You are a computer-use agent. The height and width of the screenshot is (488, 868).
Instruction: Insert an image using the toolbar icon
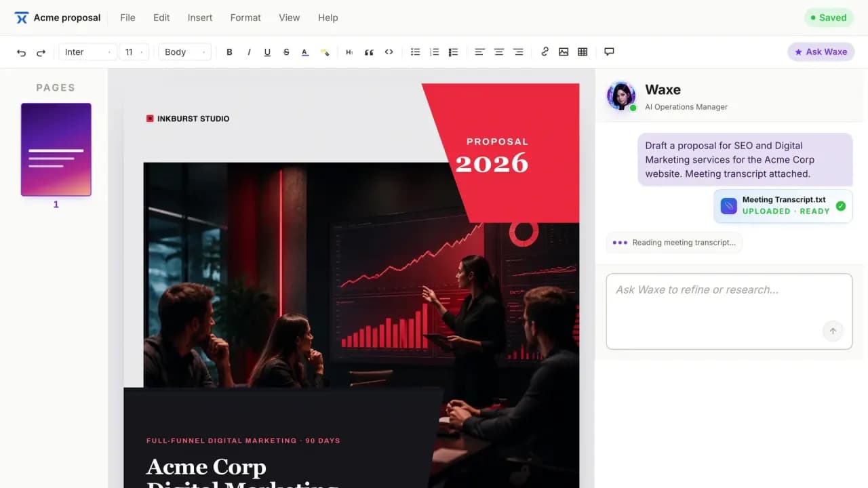click(x=564, y=52)
